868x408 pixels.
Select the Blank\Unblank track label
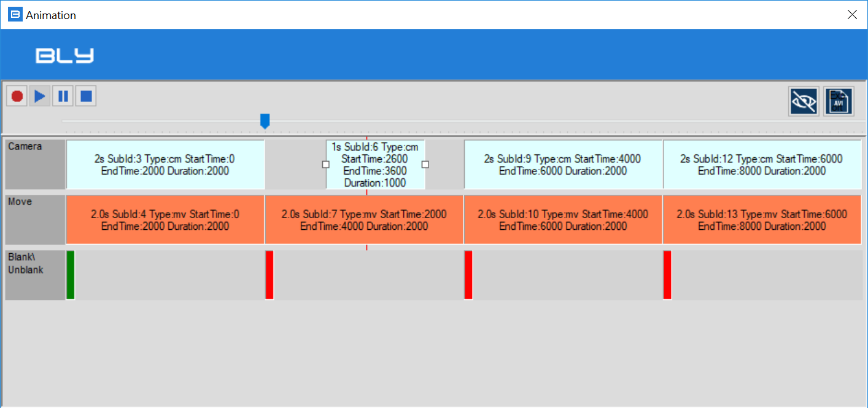coord(35,275)
